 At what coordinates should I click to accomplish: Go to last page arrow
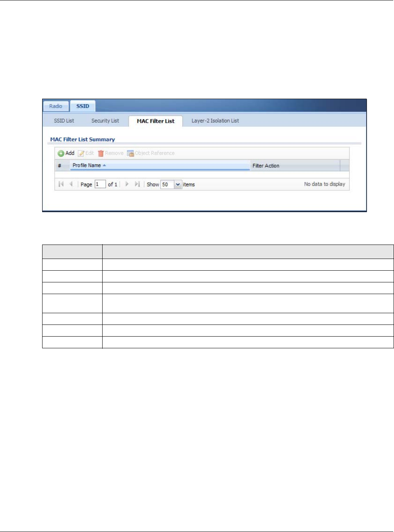tap(137, 184)
